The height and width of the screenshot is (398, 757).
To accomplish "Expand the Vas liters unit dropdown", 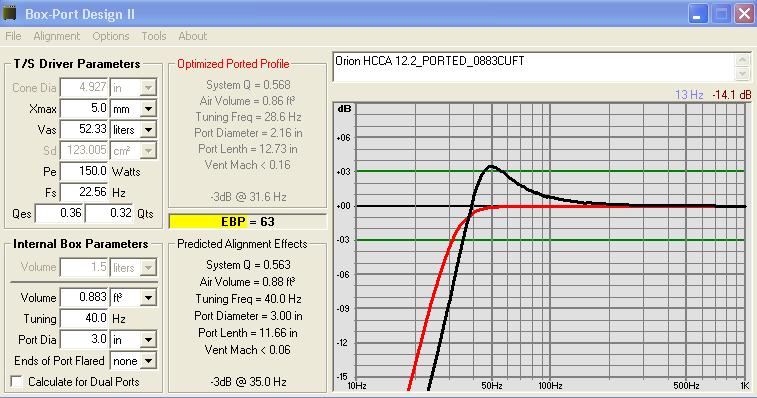I will click(x=148, y=129).
